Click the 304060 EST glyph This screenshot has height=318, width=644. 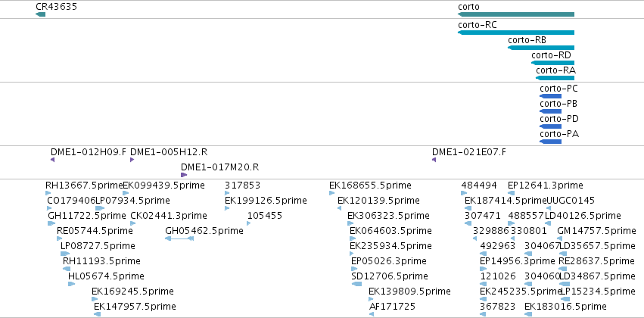point(528,285)
